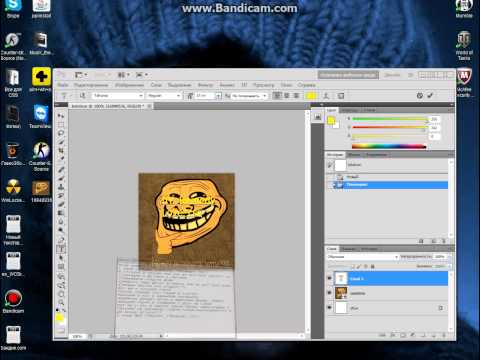The width and height of the screenshot is (480, 360).
Task: Select the Rectangle shape tool
Action: [61, 266]
